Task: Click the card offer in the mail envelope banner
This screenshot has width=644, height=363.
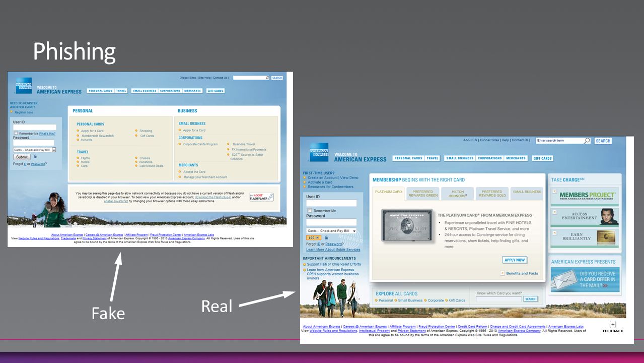Action: click(x=586, y=279)
